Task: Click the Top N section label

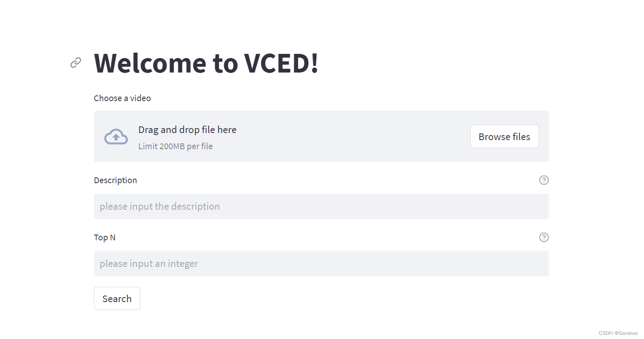Action: (x=105, y=237)
